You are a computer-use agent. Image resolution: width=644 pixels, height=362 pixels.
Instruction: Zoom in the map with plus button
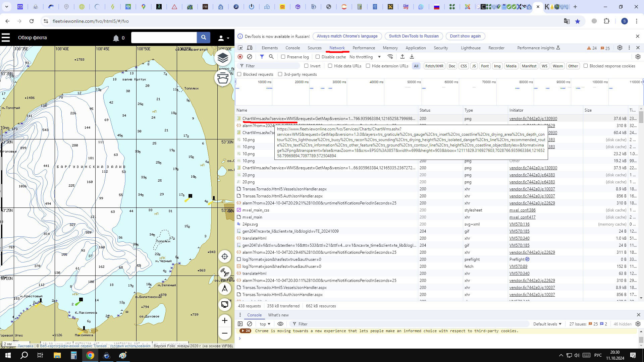225,320
